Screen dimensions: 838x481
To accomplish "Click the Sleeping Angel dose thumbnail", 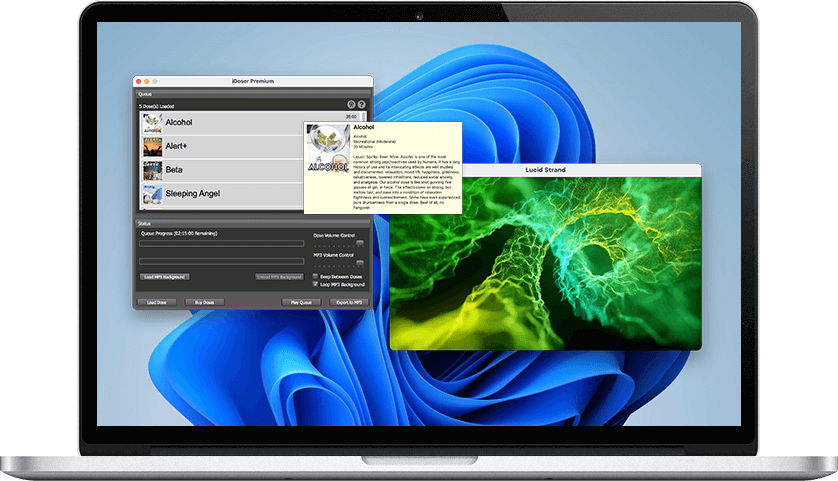I will click(x=152, y=194).
